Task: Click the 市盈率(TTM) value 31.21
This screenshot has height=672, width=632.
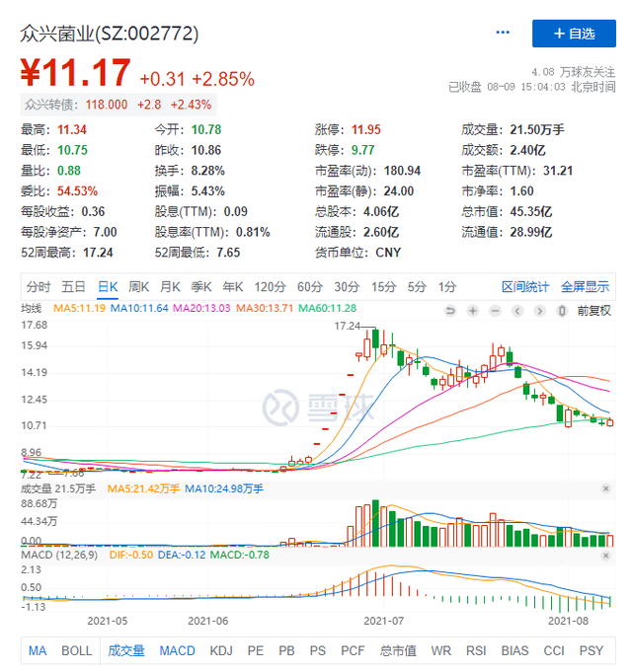Action: tap(558, 171)
